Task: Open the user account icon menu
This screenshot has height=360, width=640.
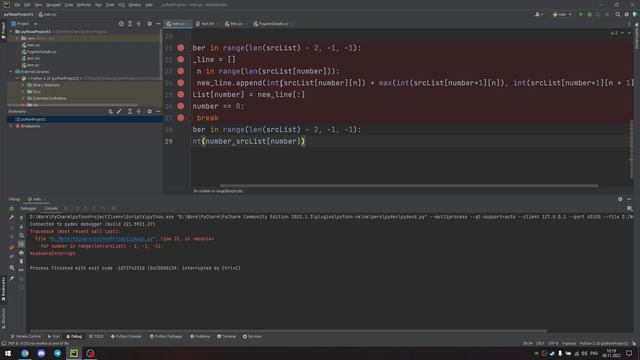Action: [x=539, y=14]
